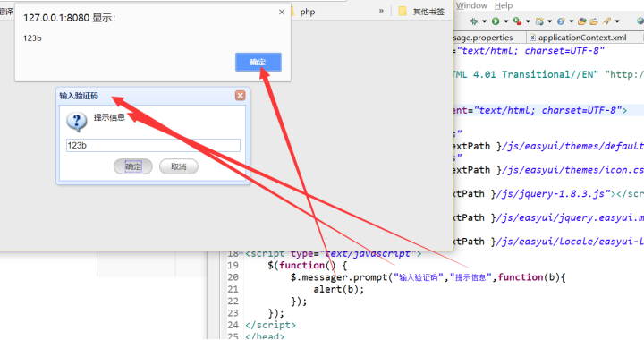Close the 输入验证码 dialog with red X
Screen dimensions: 644x340
tap(241, 95)
